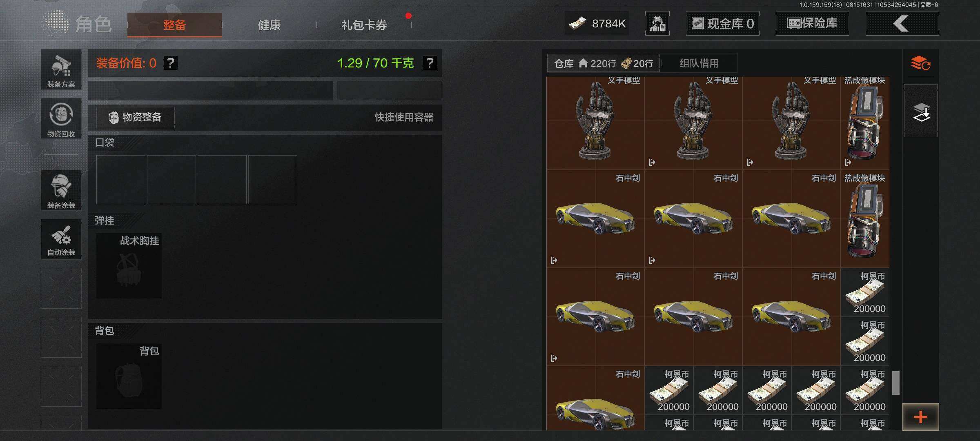980x441 pixels.
Task: Click the question mark beside weight 千克
Action: click(430, 63)
